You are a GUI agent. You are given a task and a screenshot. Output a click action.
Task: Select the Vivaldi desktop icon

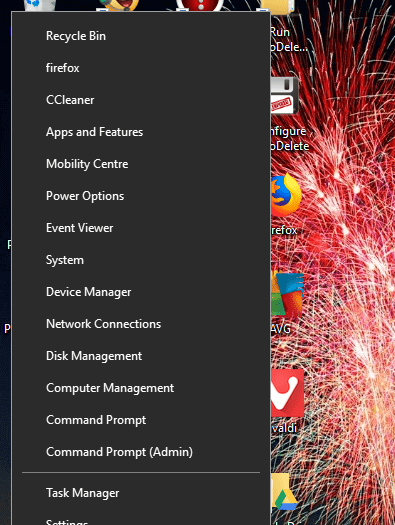287,393
